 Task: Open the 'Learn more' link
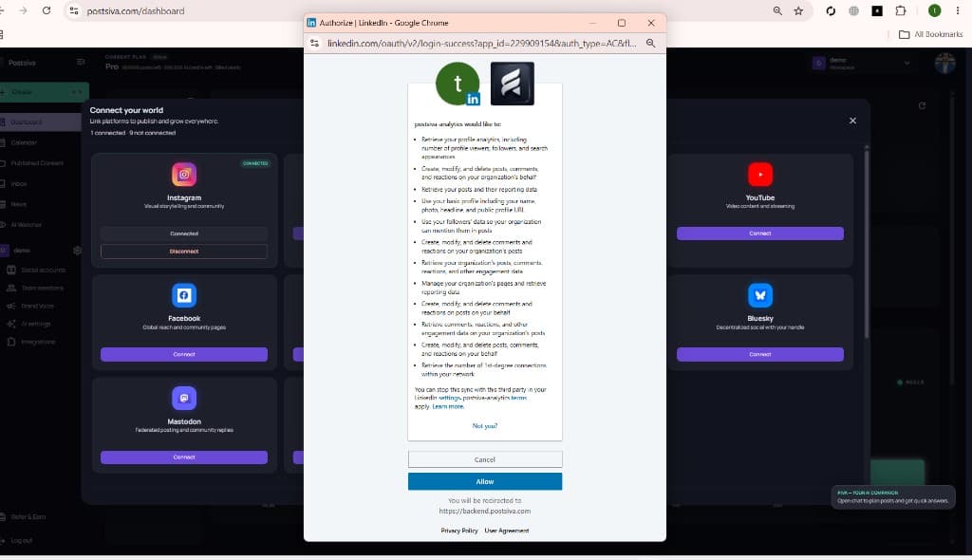pyautogui.click(x=448, y=407)
